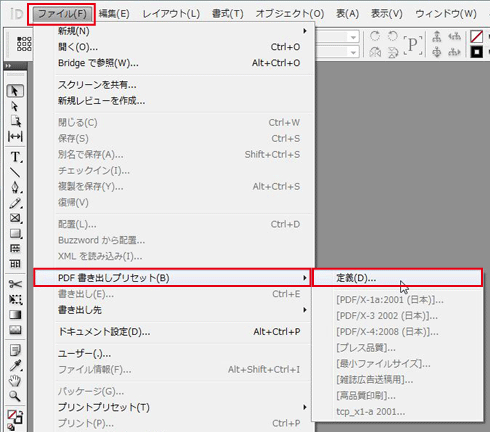The width and height of the screenshot is (490, 432).
Task: Select the Gradient Feather tool
Action: [15, 330]
